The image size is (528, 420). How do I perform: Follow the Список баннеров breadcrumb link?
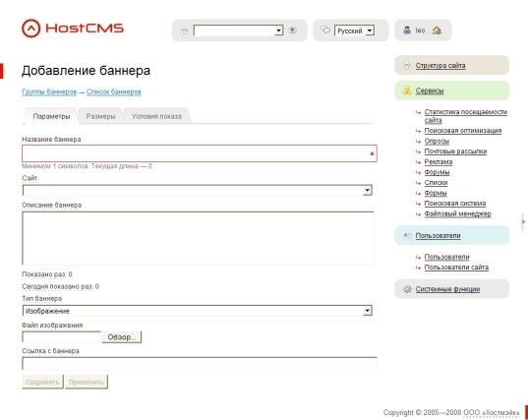pyautogui.click(x=113, y=91)
